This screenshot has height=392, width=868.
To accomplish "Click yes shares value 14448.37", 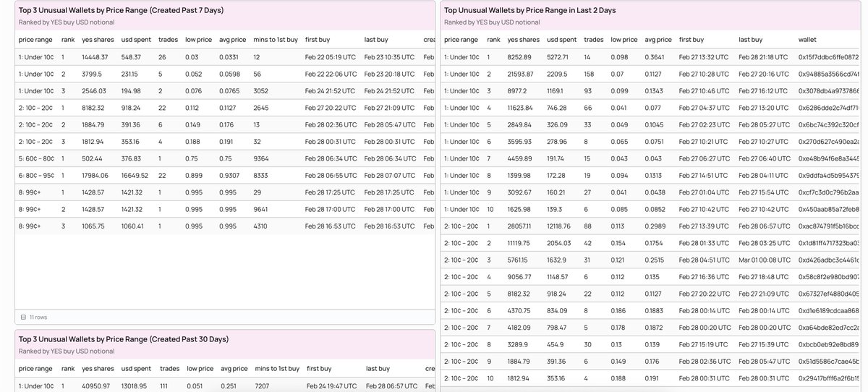I will pyautogui.click(x=95, y=57).
